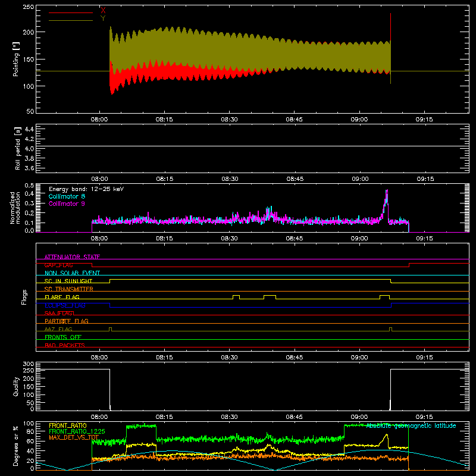The width and height of the screenshot is (476, 476).
Task: Click the NON_SOLAR_EVENT flag label
Action: (72, 273)
